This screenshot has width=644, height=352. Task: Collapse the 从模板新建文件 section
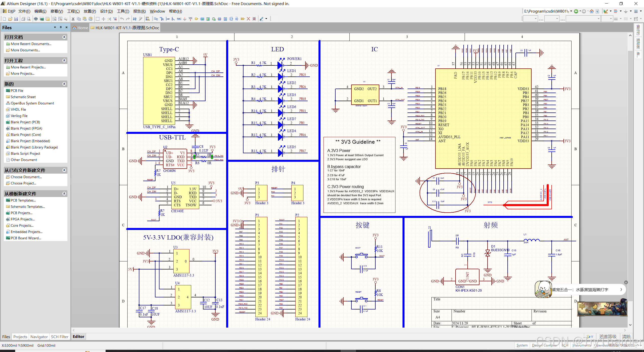(64, 194)
